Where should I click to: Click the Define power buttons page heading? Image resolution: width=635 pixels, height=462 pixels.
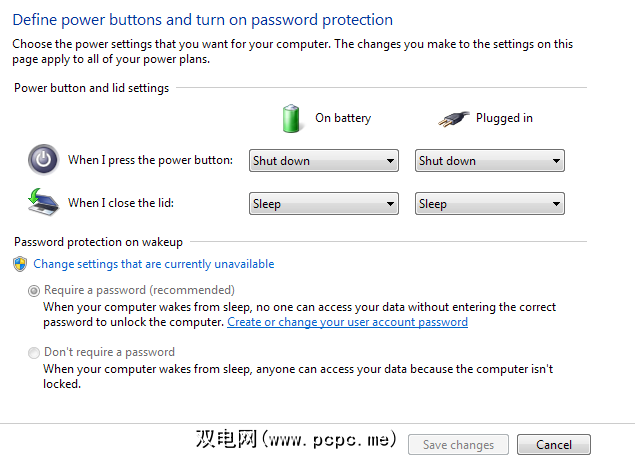click(203, 20)
